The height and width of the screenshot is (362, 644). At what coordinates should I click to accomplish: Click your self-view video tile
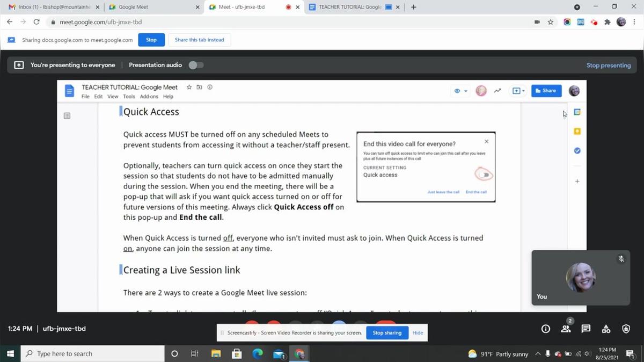point(580,278)
